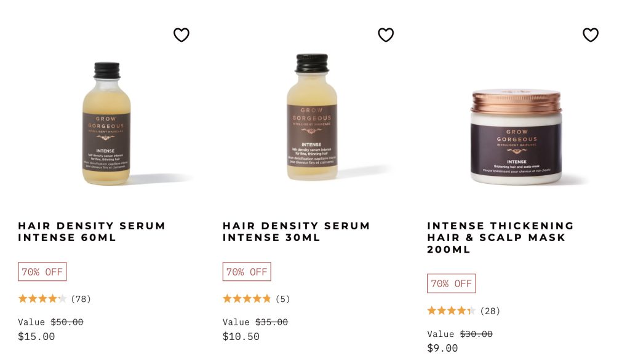Add Hair Density Serum 60ml to wishlist
Screen dimensions: 630x364
tap(181, 35)
